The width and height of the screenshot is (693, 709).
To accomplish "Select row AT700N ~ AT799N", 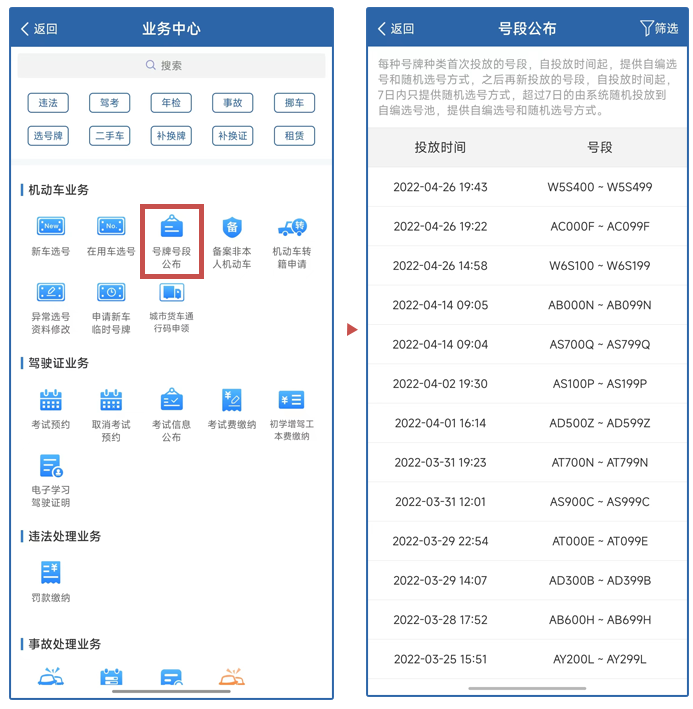I will click(x=528, y=463).
